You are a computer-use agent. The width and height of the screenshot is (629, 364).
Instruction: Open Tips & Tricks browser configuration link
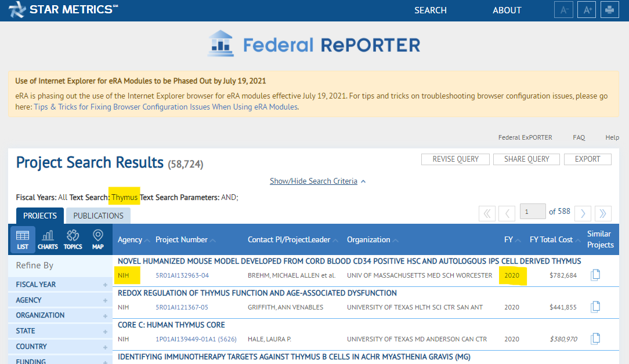point(166,107)
